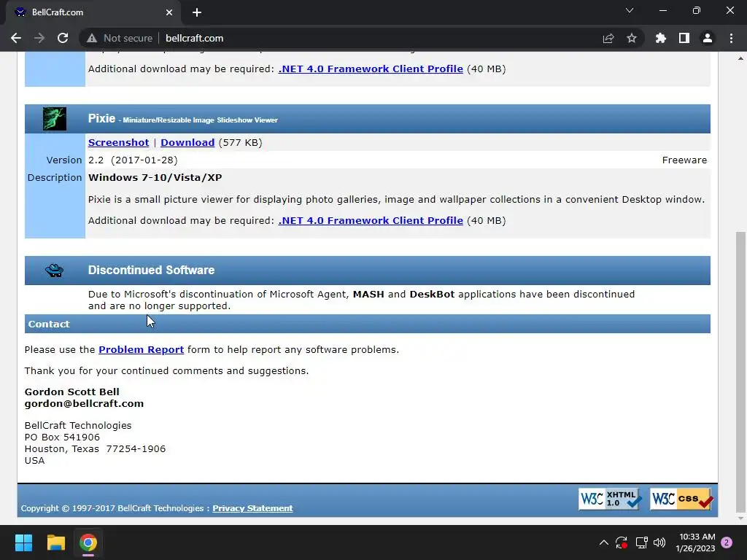747x560 pixels.
Task: Open the Pixie Screenshot link
Action: click(x=119, y=142)
